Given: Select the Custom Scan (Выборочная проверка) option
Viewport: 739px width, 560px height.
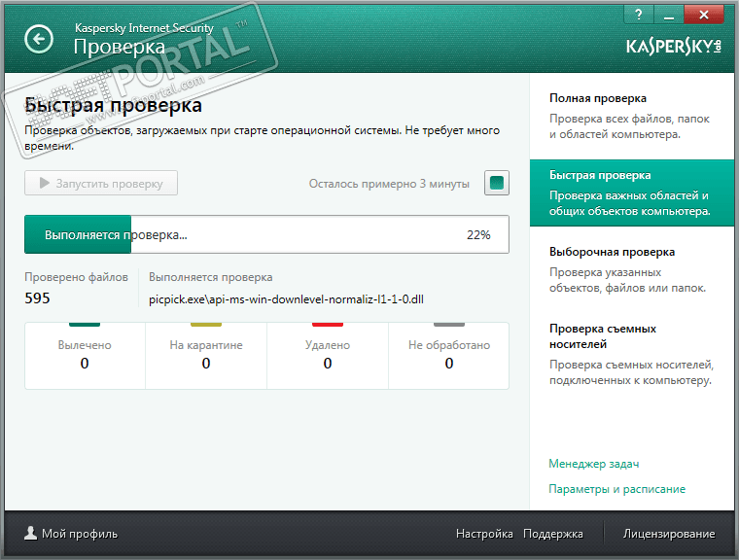Looking at the screenshot, I should tap(632, 269).
